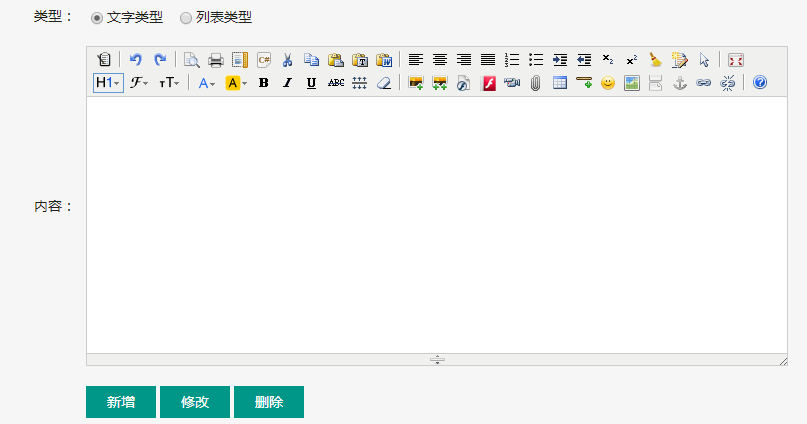This screenshot has width=807, height=424.
Task: Click the red Flash logo icon
Action: 488,82
